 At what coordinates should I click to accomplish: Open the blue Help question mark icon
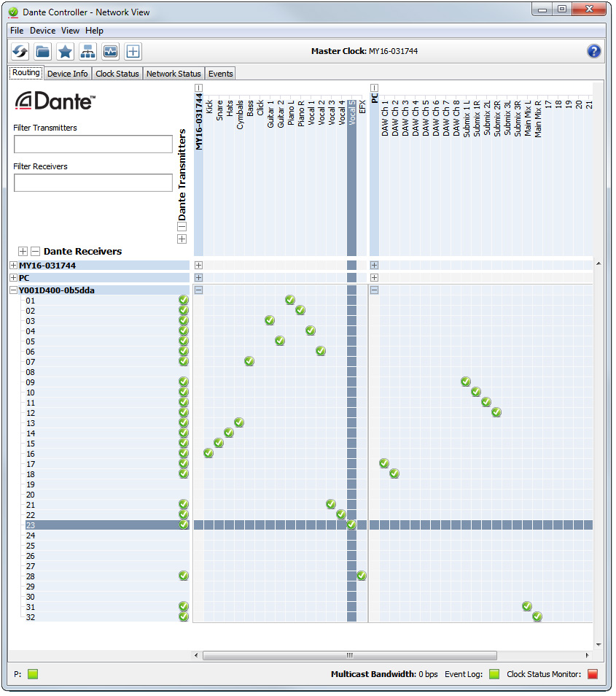point(594,52)
